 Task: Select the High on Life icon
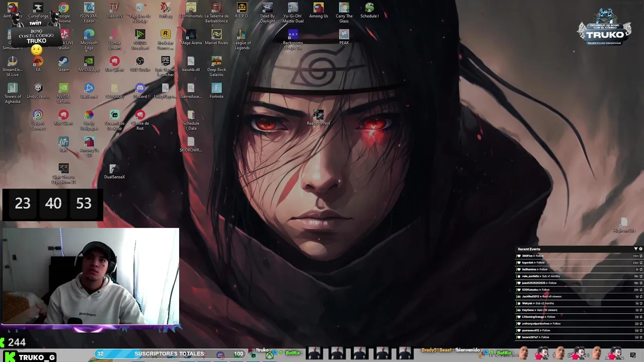[624, 226]
